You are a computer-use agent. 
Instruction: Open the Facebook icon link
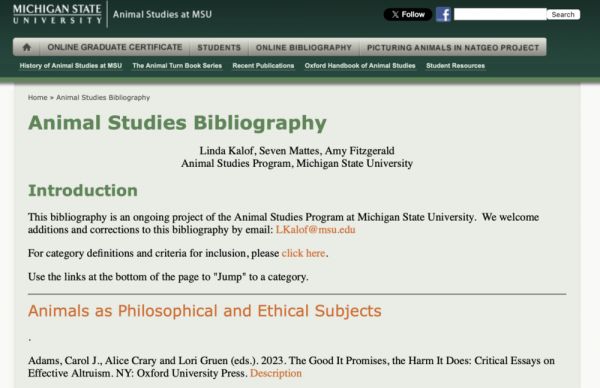point(443,15)
